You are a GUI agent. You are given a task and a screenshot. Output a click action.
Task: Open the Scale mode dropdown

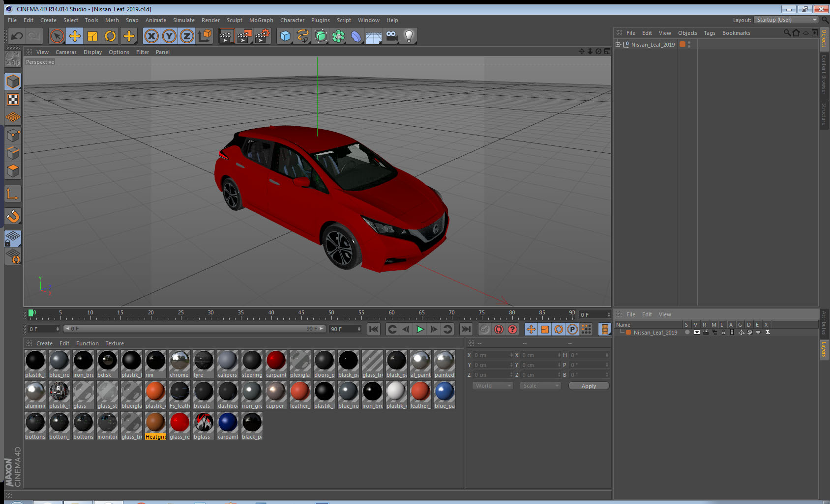[x=540, y=386]
